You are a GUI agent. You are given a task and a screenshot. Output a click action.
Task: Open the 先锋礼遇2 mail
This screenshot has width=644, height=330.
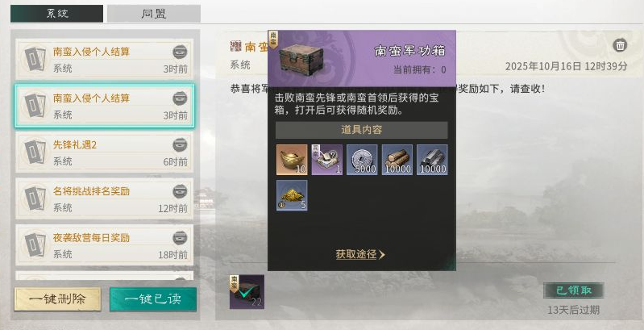tap(104, 152)
